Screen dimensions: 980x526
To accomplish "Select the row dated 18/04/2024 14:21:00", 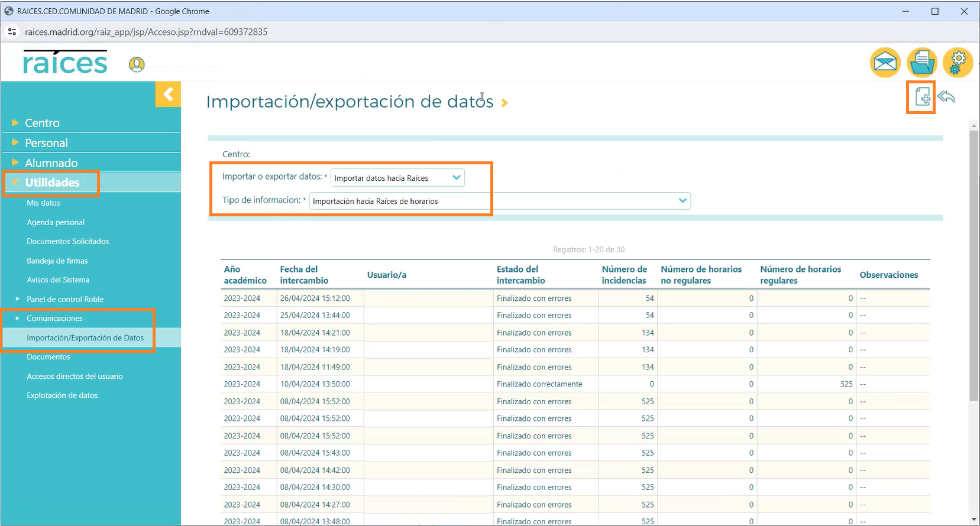I will tap(575, 332).
